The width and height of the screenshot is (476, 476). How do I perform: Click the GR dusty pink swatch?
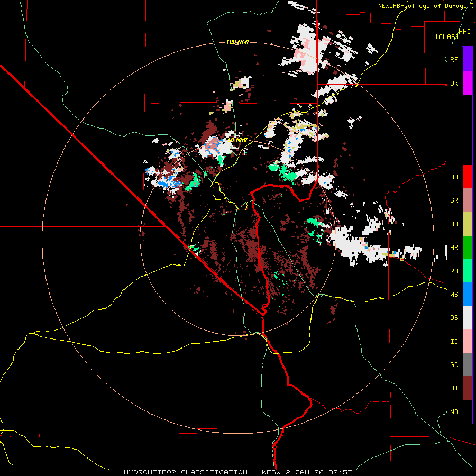(467, 200)
